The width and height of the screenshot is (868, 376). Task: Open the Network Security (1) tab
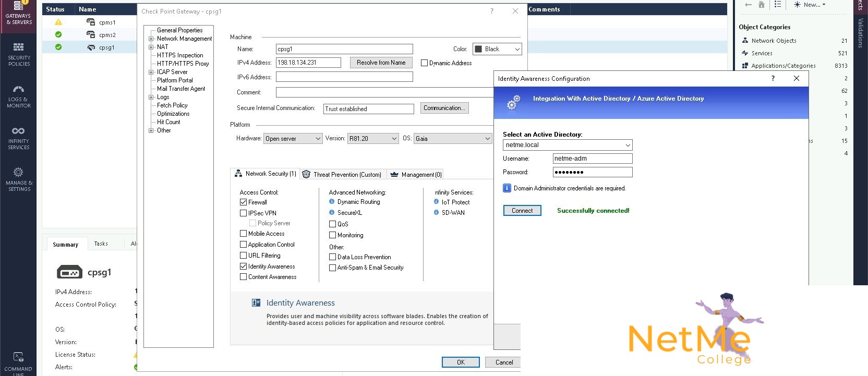point(265,174)
